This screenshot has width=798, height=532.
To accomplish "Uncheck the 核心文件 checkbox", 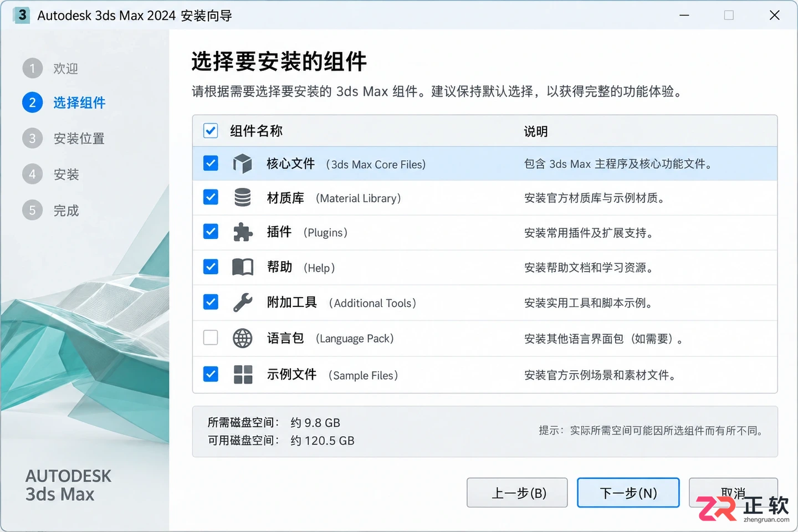I will pos(211,163).
